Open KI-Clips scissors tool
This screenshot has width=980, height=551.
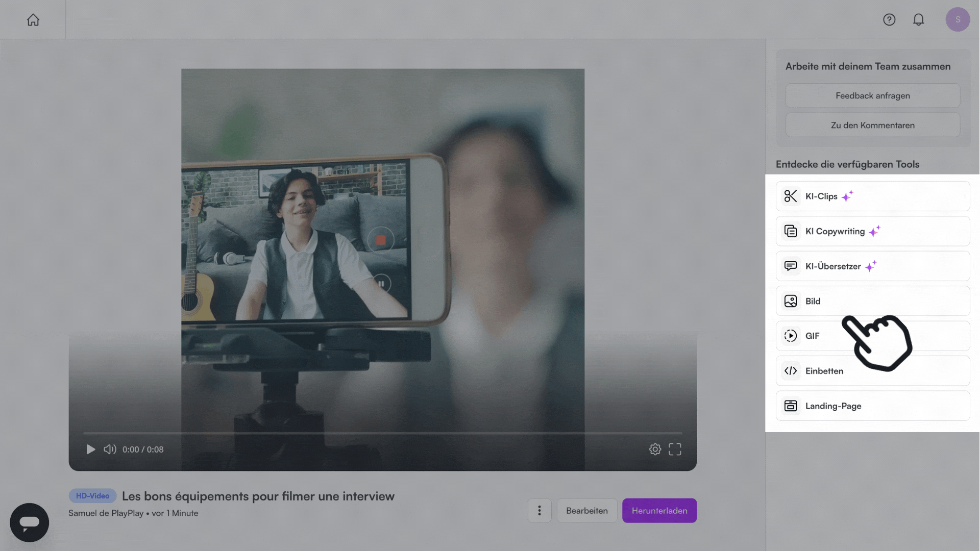[x=873, y=196]
